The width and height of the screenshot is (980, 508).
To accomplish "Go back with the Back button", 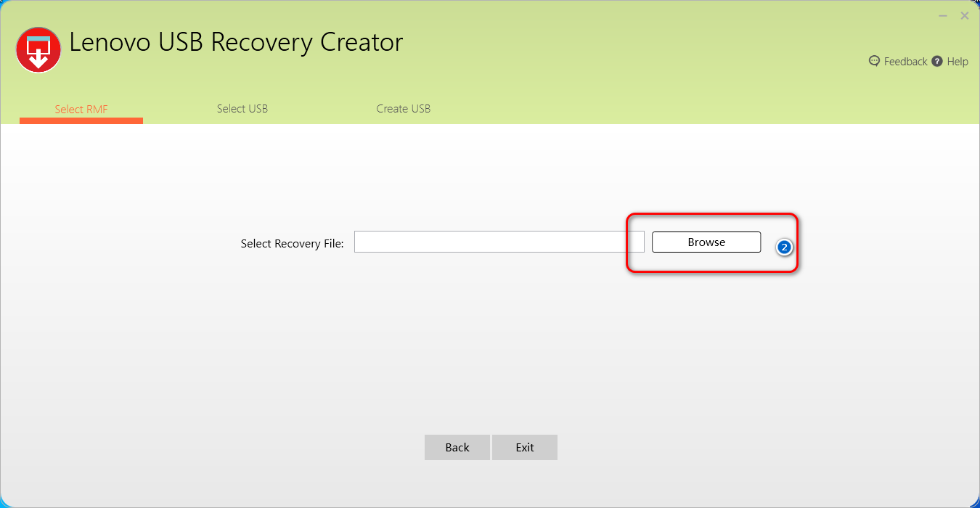I will 457,447.
